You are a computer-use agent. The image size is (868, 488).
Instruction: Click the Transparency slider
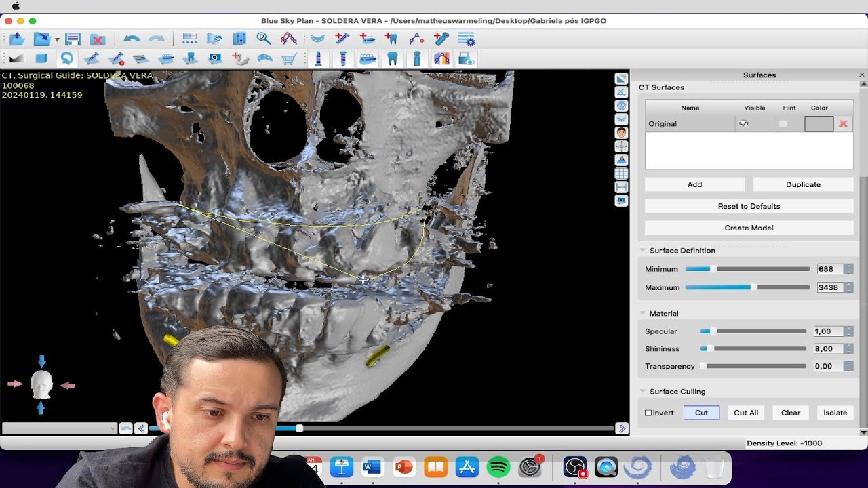tap(753, 366)
